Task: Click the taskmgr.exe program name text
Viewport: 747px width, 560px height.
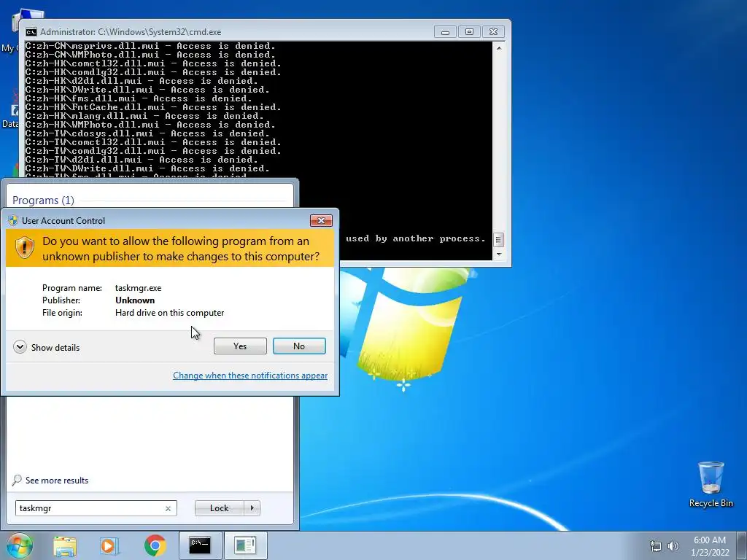Action: click(138, 288)
